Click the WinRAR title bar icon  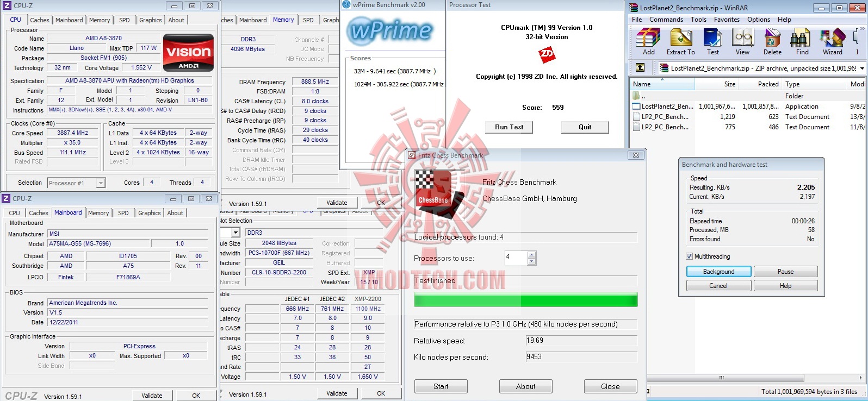[x=634, y=8]
